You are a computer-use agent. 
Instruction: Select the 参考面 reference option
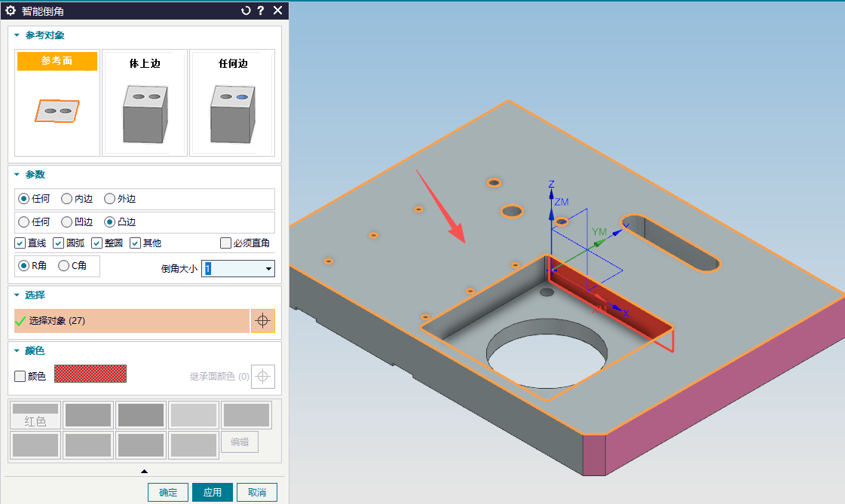coord(57,102)
